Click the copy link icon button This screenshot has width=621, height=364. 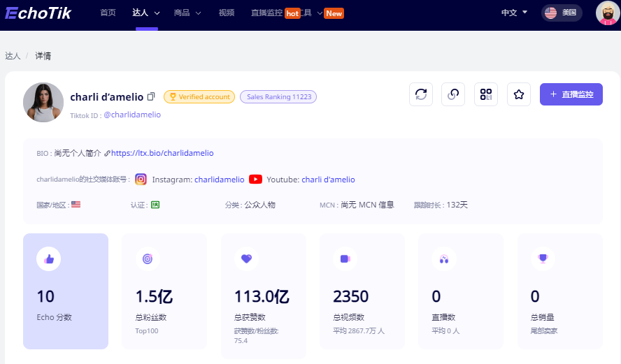(453, 94)
